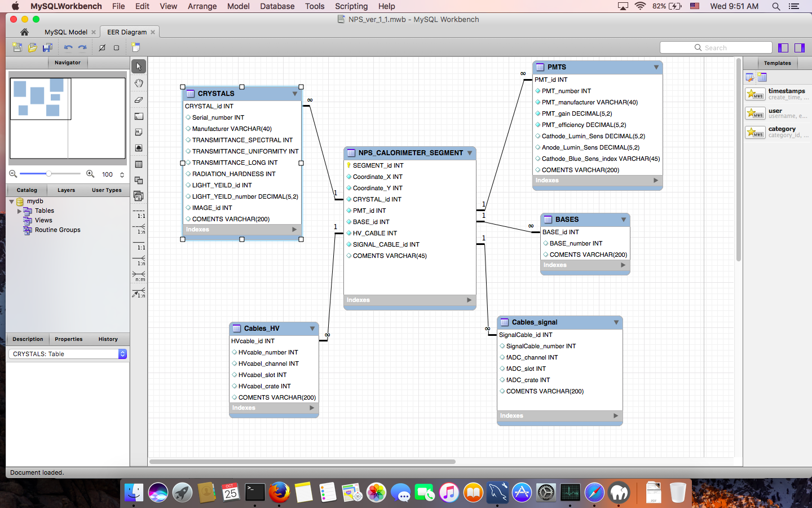Toggle the right sidebar panel button
Screen dimensions: 812x508
[800, 48]
